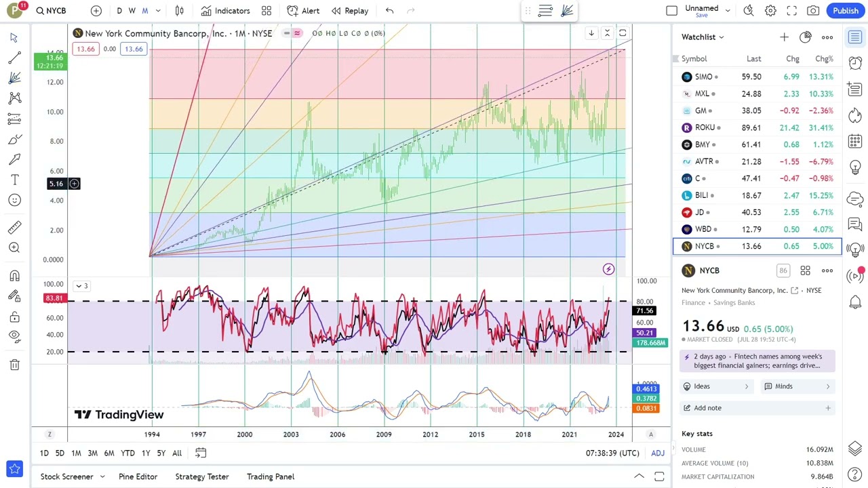Undo the last chart action
Image resolution: width=868 pixels, height=488 pixels.
(x=389, y=11)
